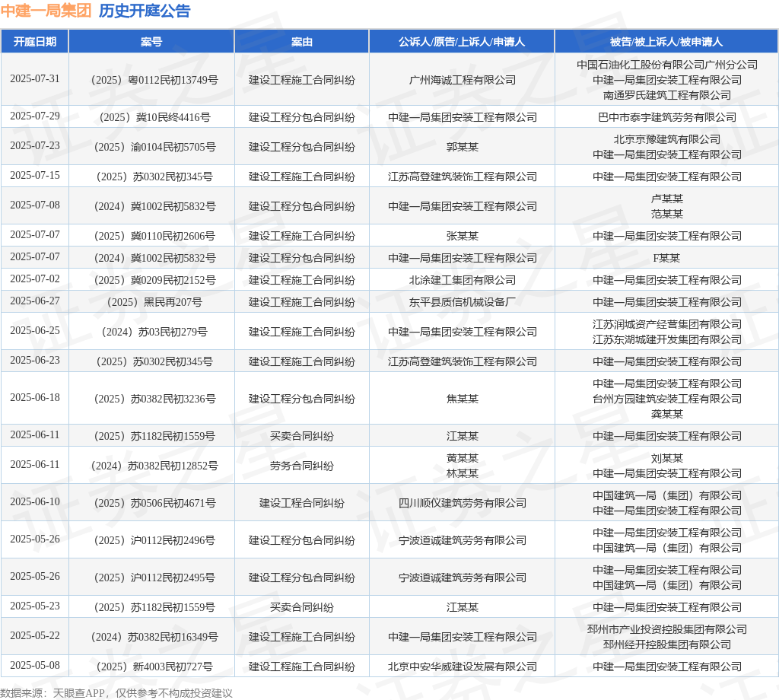Click defendant 巴中市泰宇建筑劳务有限公司

point(666,117)
